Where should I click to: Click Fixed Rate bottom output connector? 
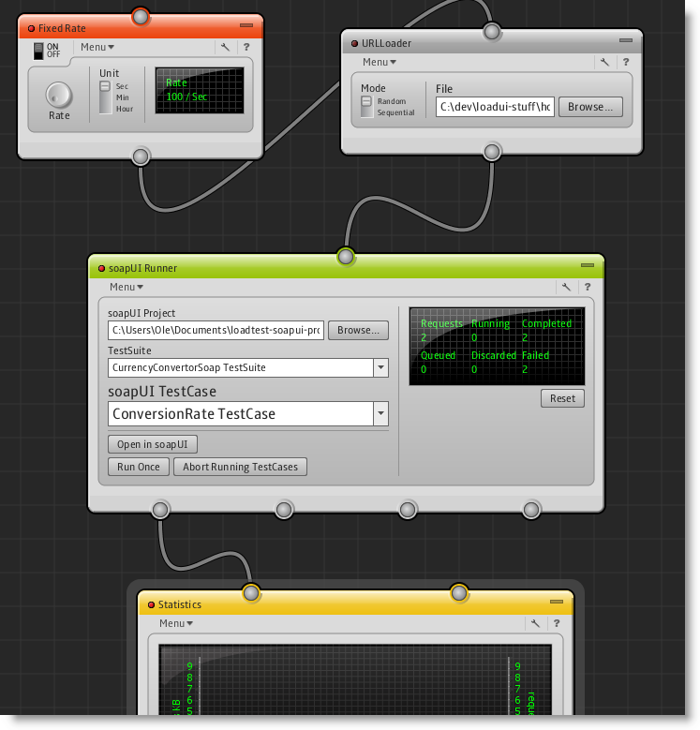pos(141,156)
